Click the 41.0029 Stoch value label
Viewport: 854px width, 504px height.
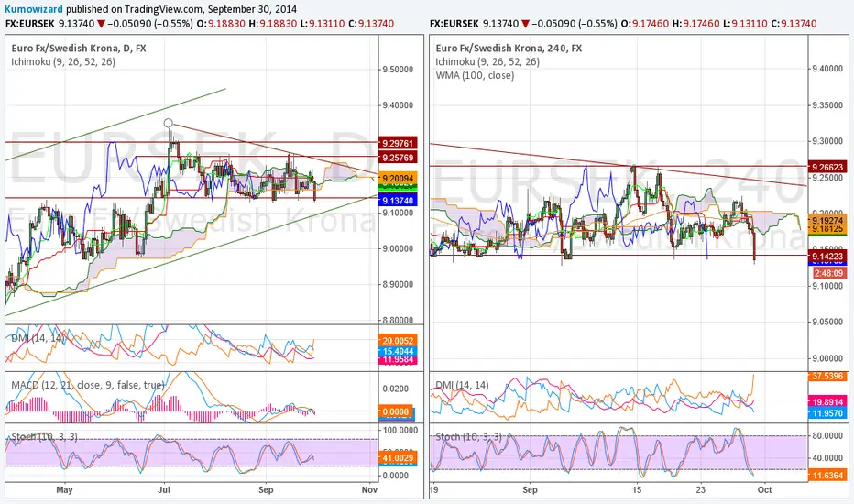pos(398,457)
